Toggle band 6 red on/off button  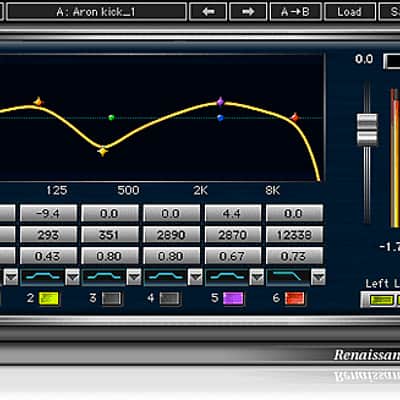point(295,298)
